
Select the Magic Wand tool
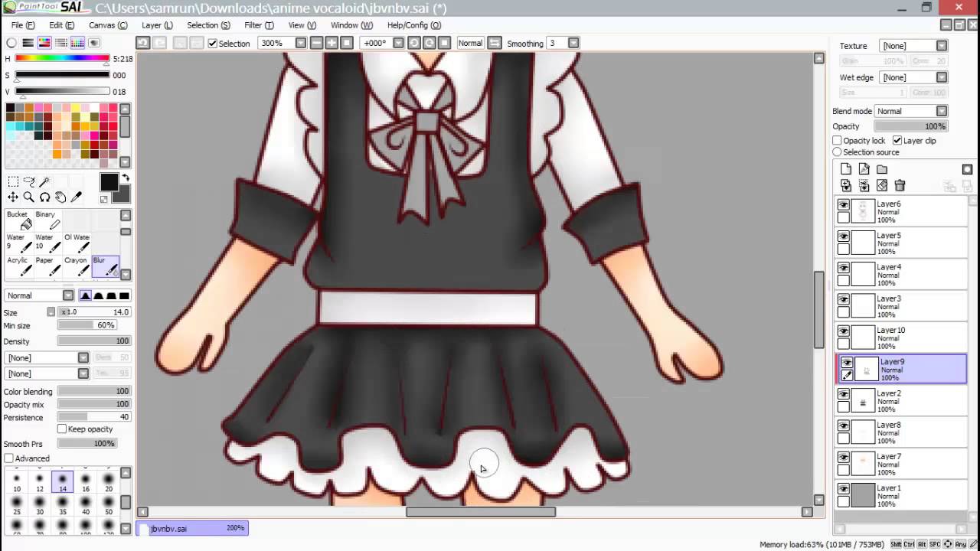[x=44, y=181]
